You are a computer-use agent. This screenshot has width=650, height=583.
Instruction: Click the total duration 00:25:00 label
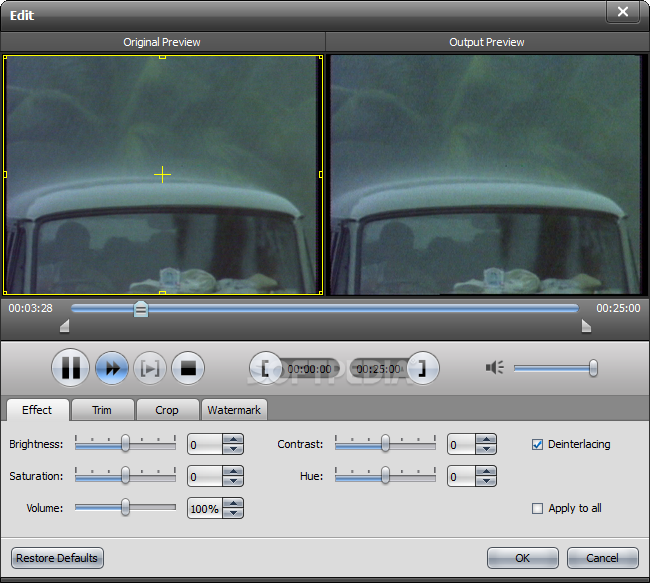(618, 308)
